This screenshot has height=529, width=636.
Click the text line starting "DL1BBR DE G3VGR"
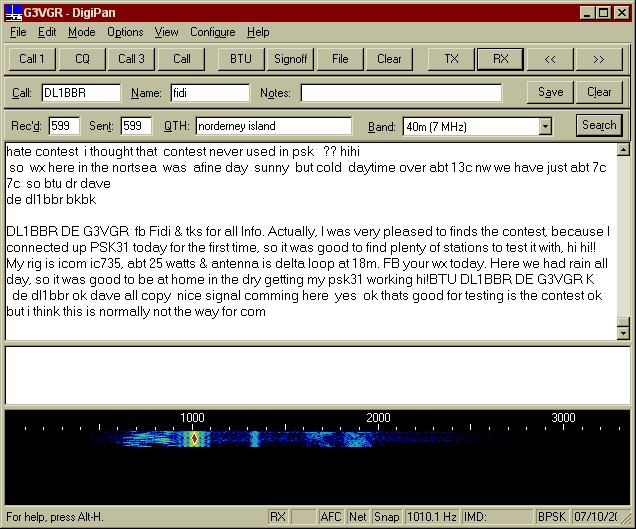coord(308,232)
